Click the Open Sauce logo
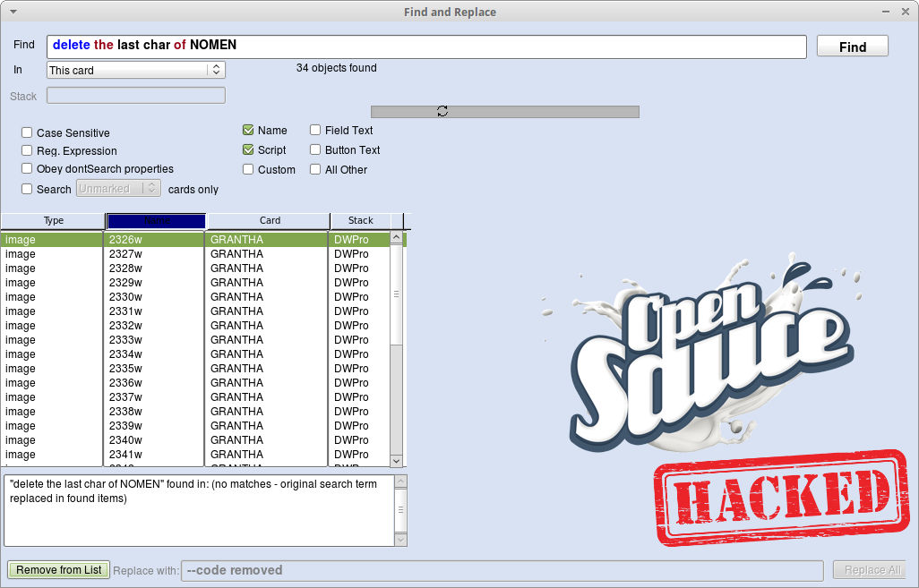Viewport: 919px width, 588px height. click(708, 358)
